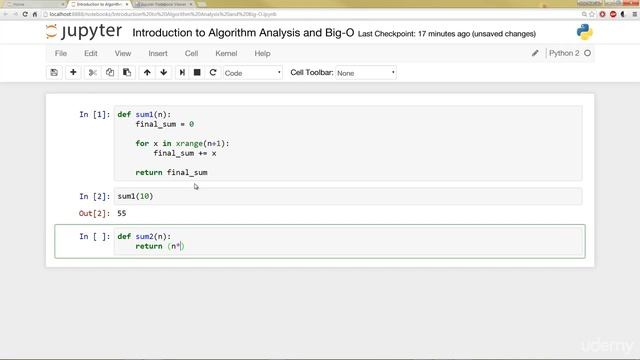Click the pencil edit-mode indicator icon
640x360 pixels.
[x=535, y=53]
